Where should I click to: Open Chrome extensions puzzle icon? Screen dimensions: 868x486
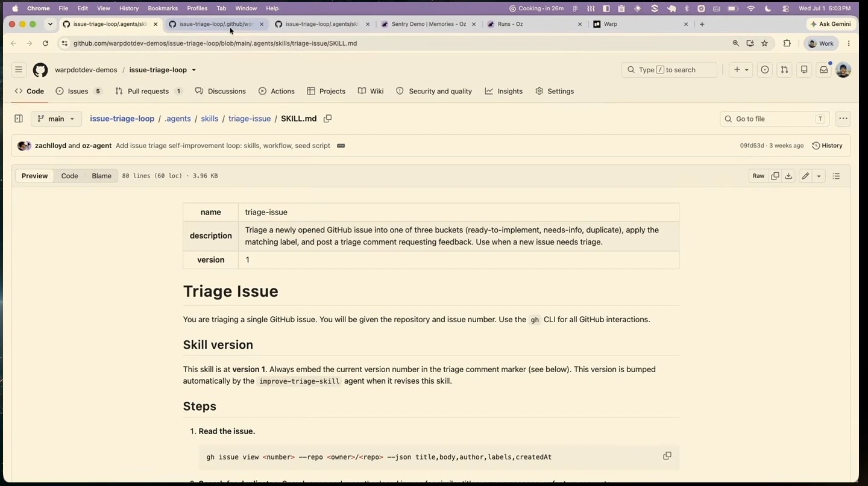787,43
